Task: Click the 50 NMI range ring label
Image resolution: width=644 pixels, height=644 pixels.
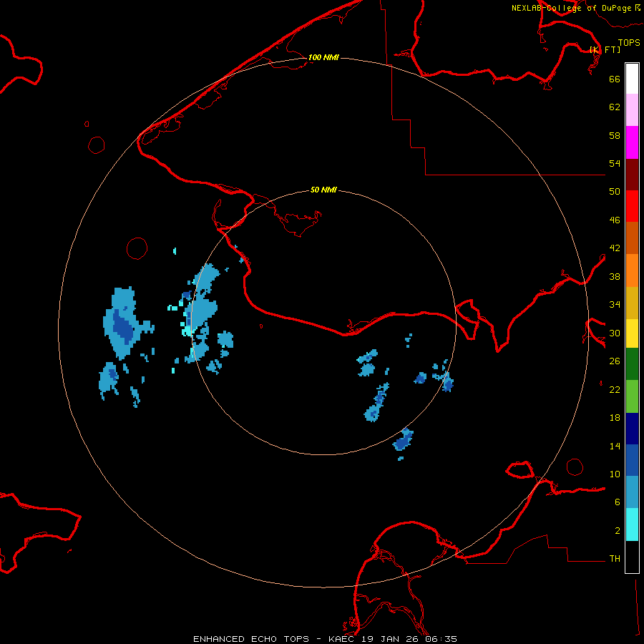Action: pos(323,190)
